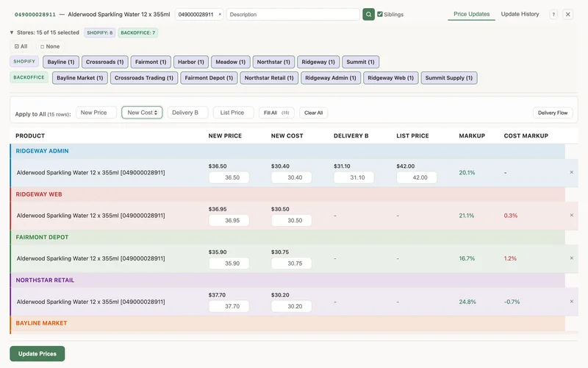Toggle the Fairmont Depot (1) chip
588x368 pixels.
[x=209, y=78]
